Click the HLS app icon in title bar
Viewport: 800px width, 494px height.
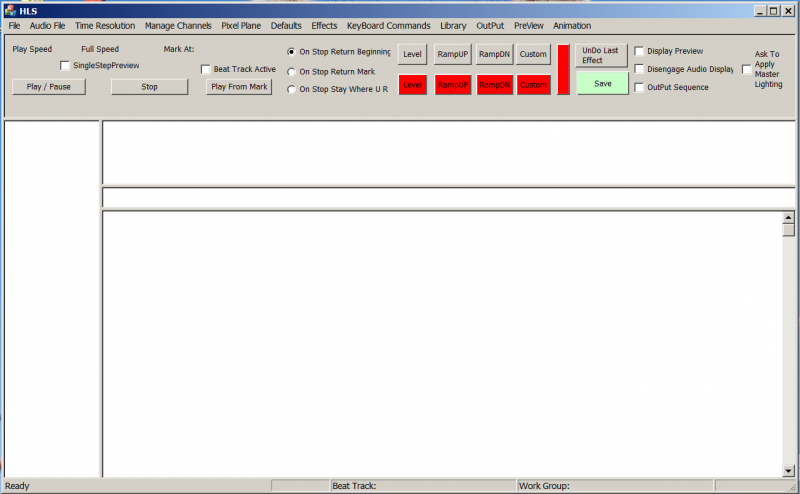point(9,10)
